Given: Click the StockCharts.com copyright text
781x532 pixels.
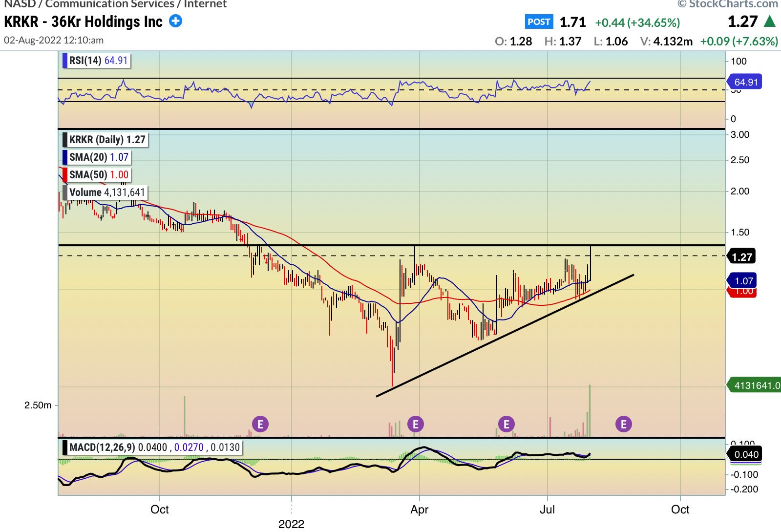Looking at the screenshot, I should pyautogui.click(x=728, y=4).
